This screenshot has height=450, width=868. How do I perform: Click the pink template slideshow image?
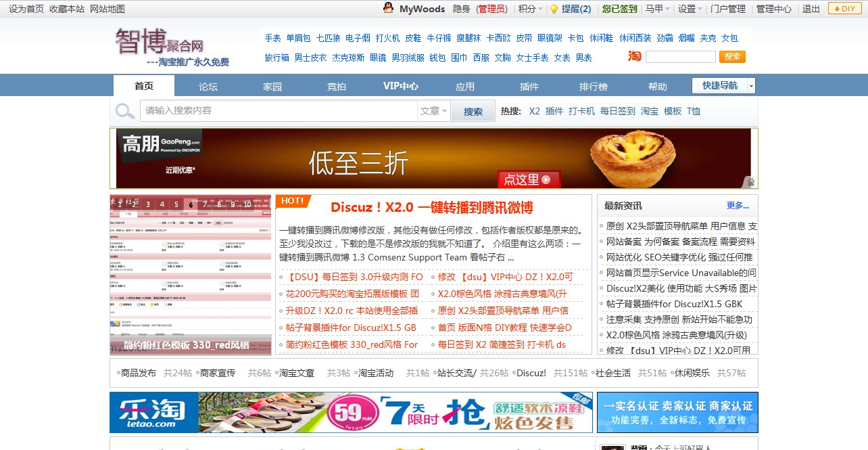191,275
